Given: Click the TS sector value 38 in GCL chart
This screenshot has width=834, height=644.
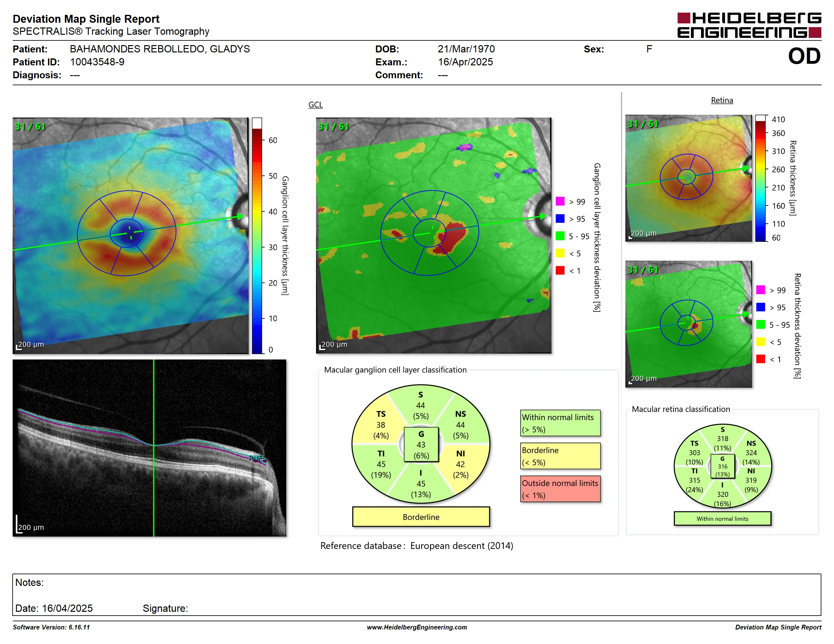Looking at the screenshot, I should pyautogui.click(x=381, y=425).
